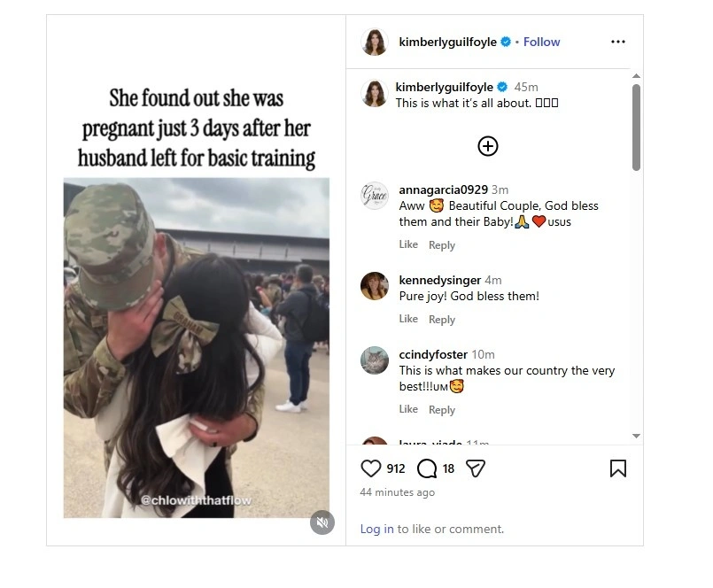This screenshot has height=588, width=713.
Task: Open comments via speech bubble icon
Action: tap(426, 468)
